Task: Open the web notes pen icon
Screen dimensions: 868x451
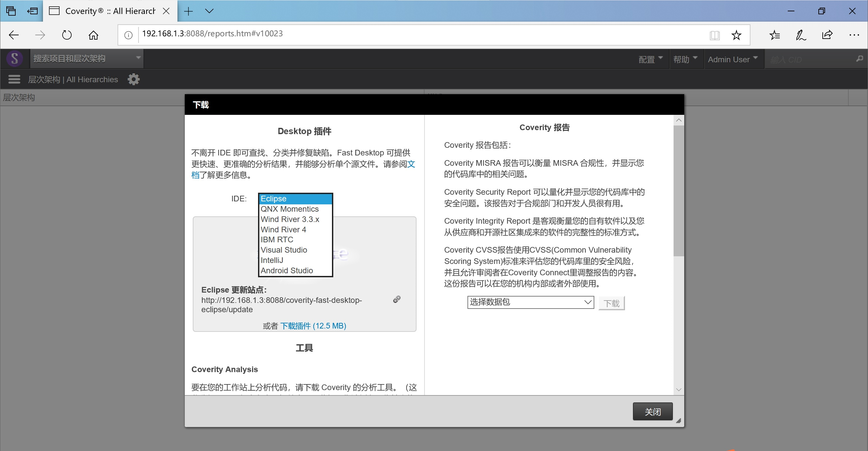Action: 801,35
